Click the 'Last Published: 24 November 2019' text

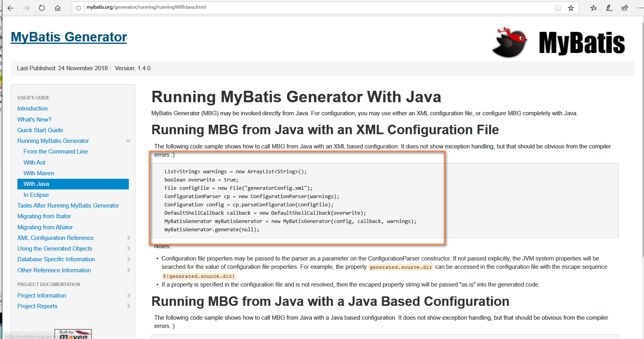(x=62, y=68)
